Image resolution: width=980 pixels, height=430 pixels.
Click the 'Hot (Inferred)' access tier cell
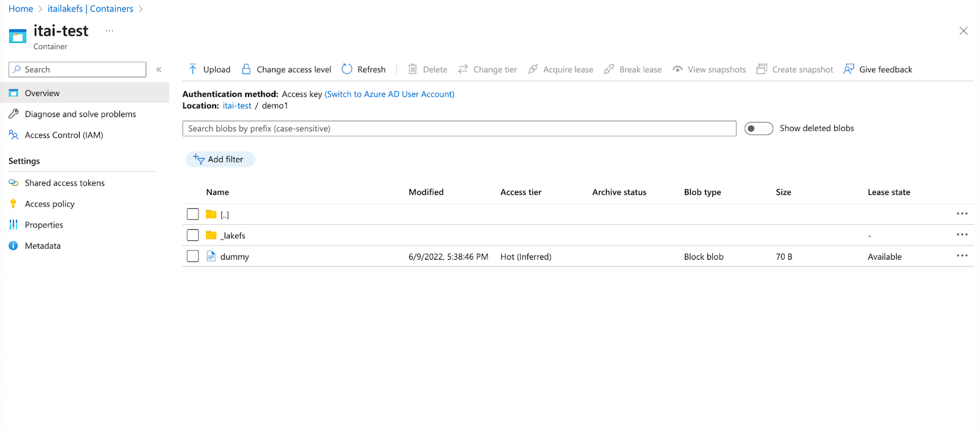(526, 257)
